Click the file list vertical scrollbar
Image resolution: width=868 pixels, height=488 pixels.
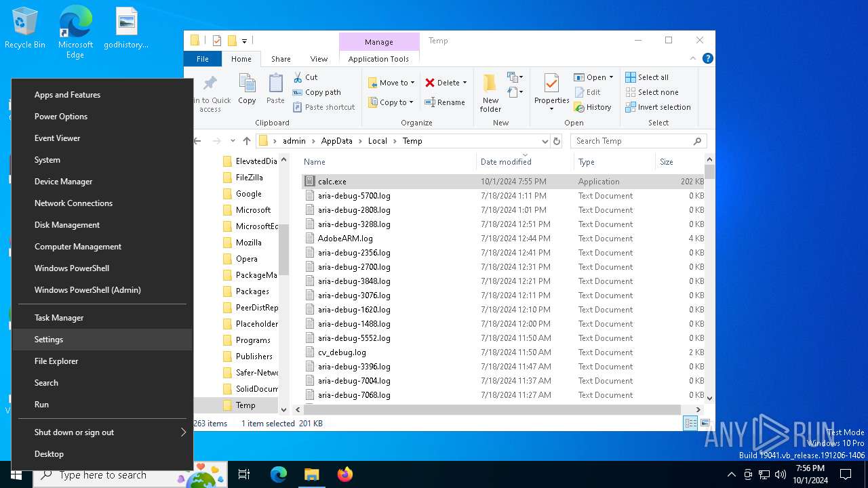(x=709, y=171)
